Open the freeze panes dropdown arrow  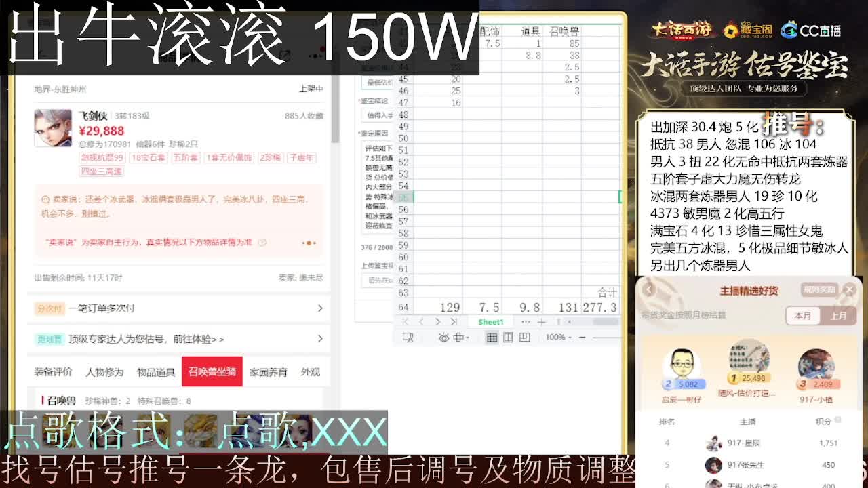coord(469,338)
